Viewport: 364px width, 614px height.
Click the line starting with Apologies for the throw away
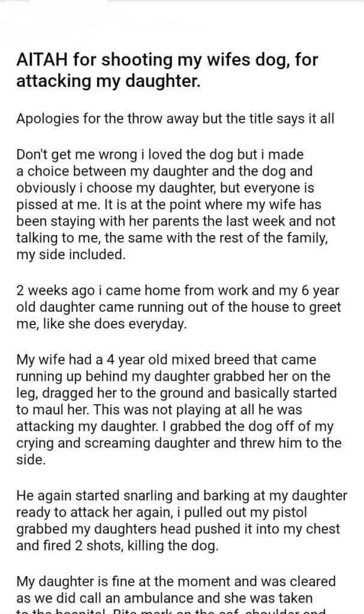[175, 118]
